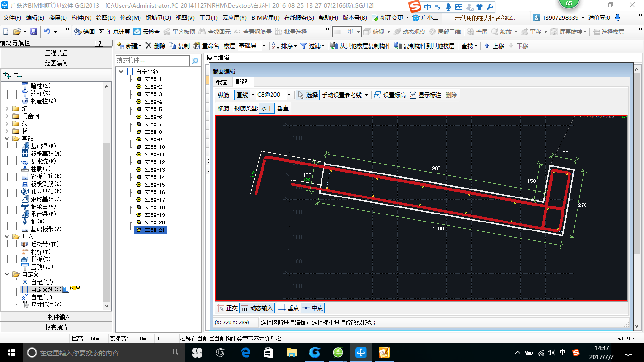Screen dimensions: 644x362
Task: Open the 工具(T) menu
Action: (208, 18)
